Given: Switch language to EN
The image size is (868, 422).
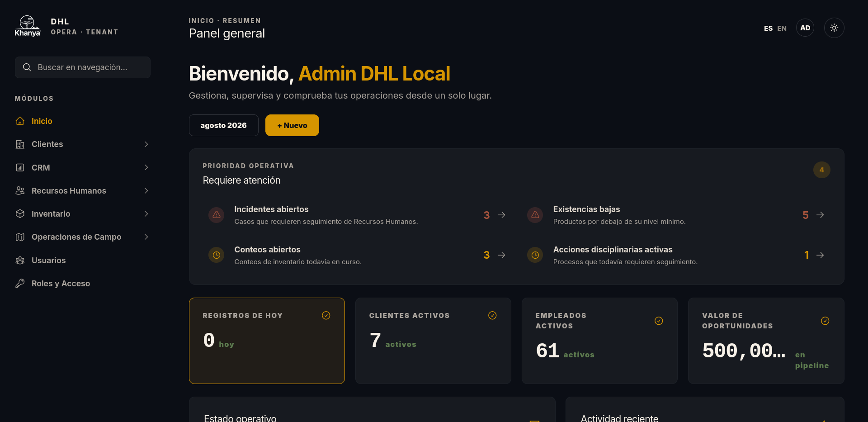Looking at the screenshot, I should [782, 28].
